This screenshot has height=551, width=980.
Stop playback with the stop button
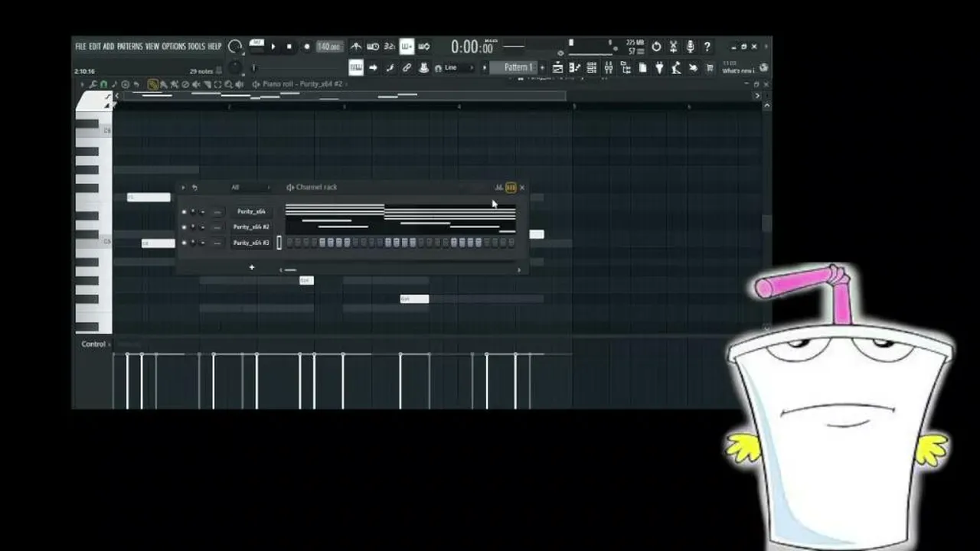click(x=289, y=47)
